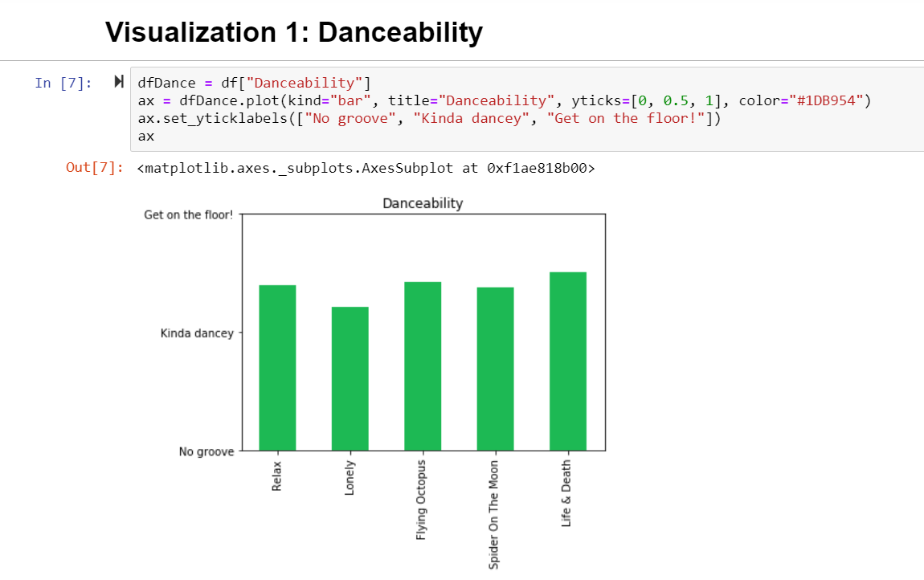Click the Flying Octopus x-axis label
924x580 pixels.
coord(421,500)
